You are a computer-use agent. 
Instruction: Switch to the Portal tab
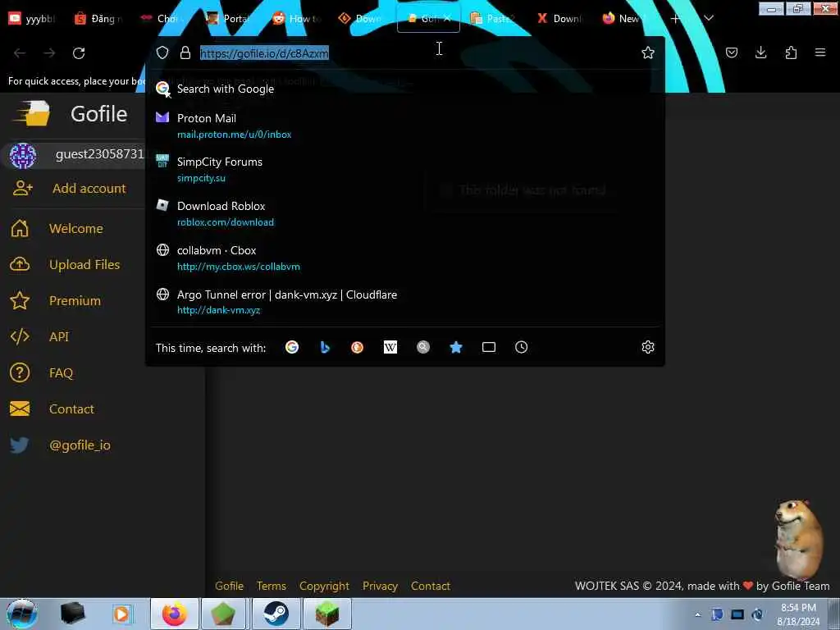[228, 19]
